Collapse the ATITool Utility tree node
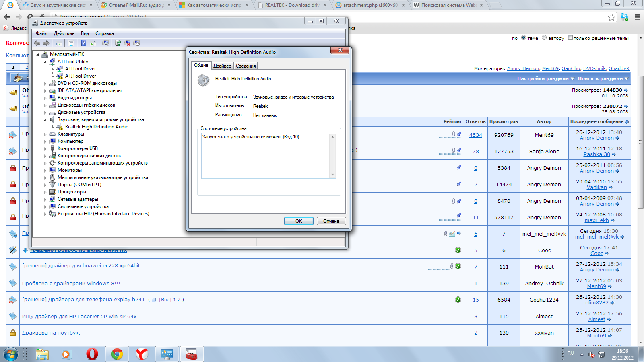Viewport: 644px width, 362px height. click(x=45, y=62)
